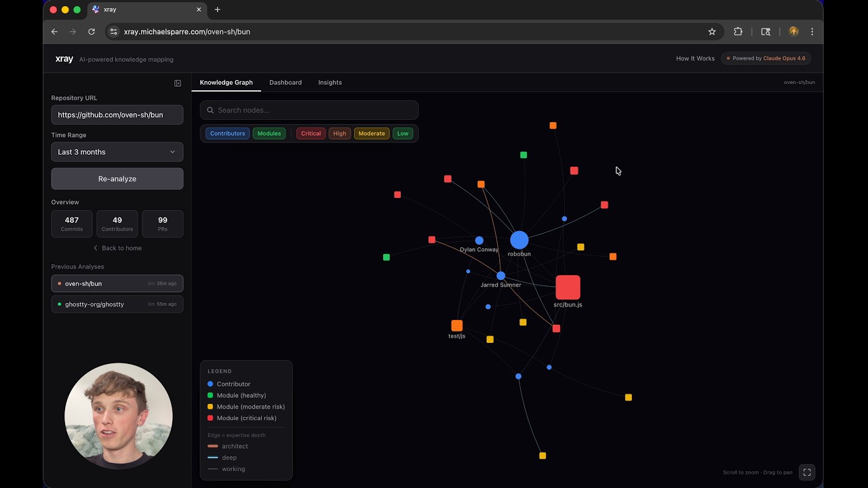Open the oven-sh/bun previous analysis

point(117,283)
